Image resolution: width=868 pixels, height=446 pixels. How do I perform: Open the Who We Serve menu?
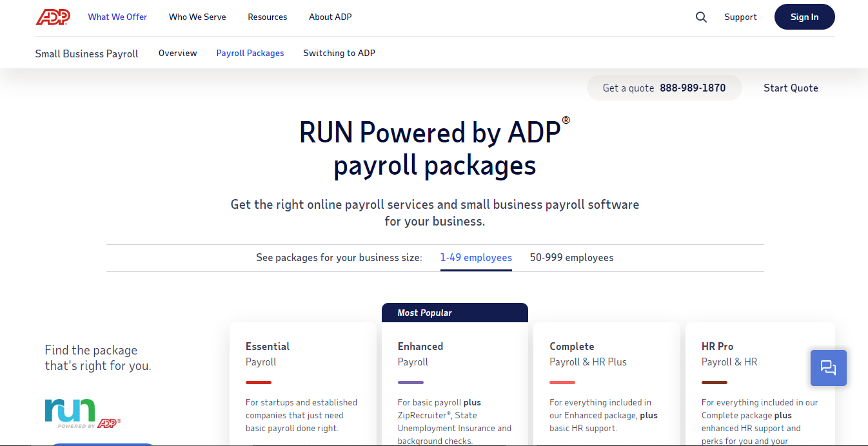[x=197, y=17]
